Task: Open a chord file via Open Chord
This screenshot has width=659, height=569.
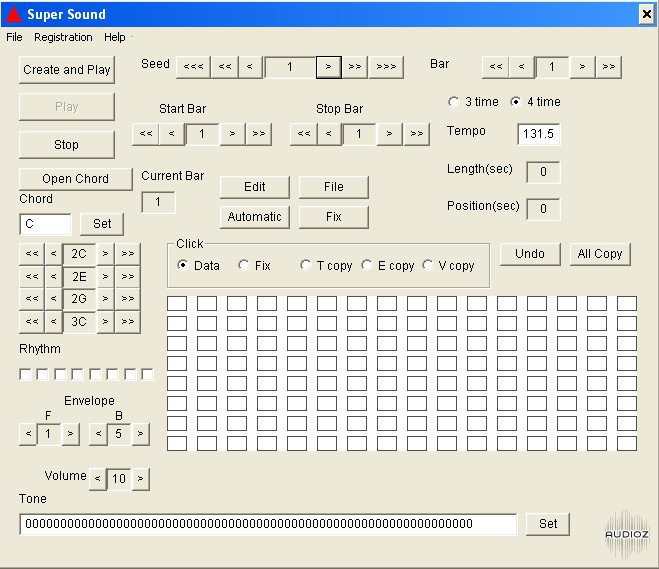Action: 76,179
